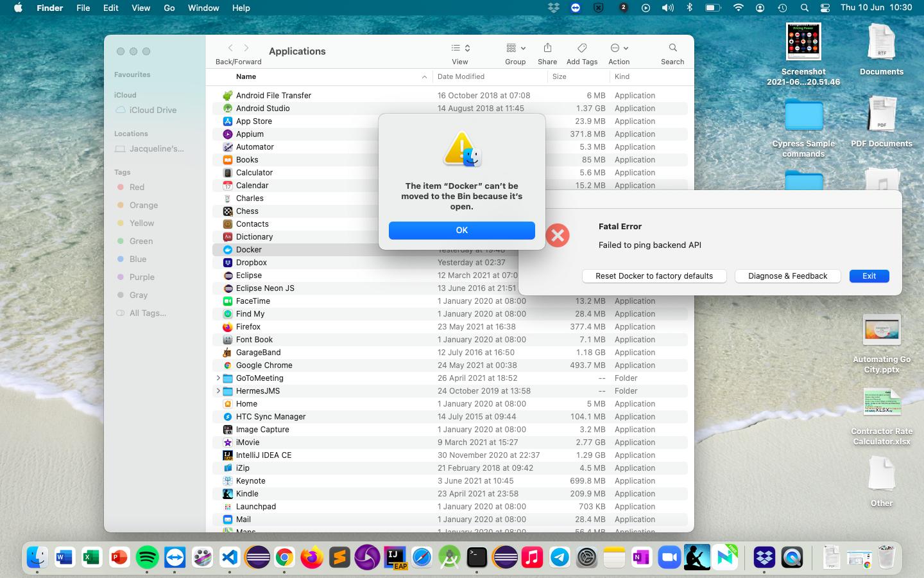Click the Dropbox icon in the menu bar

click(554, 8)
